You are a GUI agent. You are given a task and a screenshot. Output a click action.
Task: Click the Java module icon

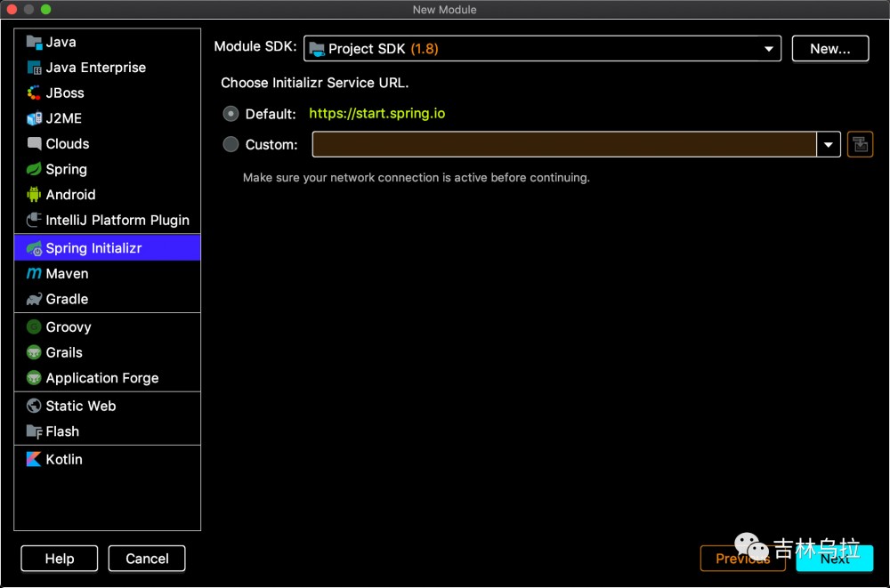tap(34, 42)
